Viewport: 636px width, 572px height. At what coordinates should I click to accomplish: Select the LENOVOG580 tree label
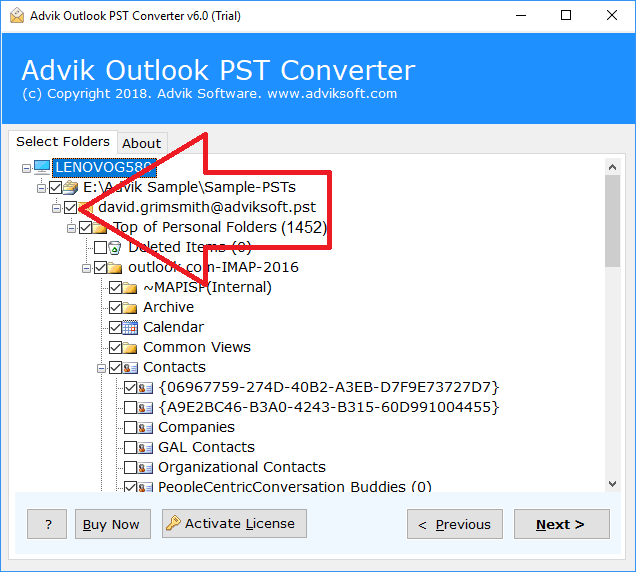tap(104, 167)
